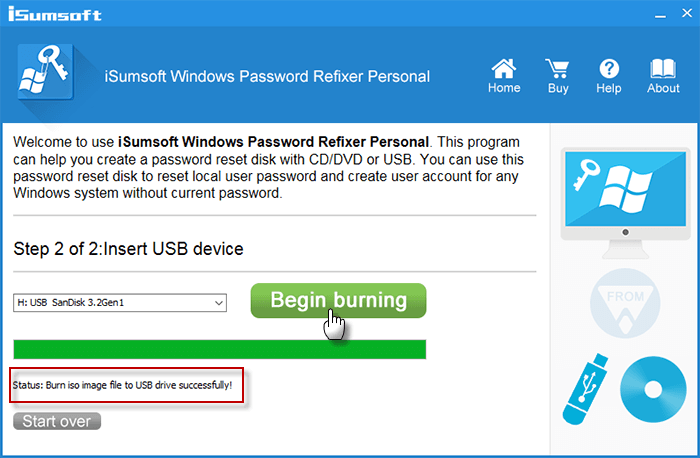Click the Start over button

57,421
